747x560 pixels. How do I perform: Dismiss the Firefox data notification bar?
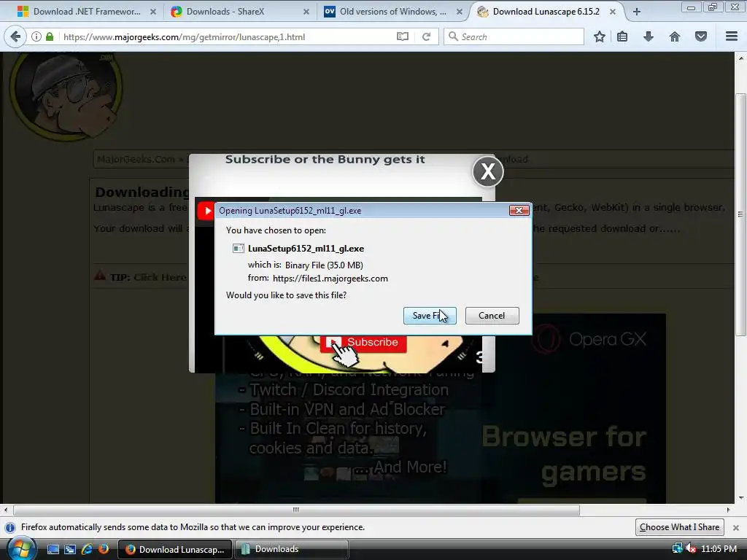736,528
